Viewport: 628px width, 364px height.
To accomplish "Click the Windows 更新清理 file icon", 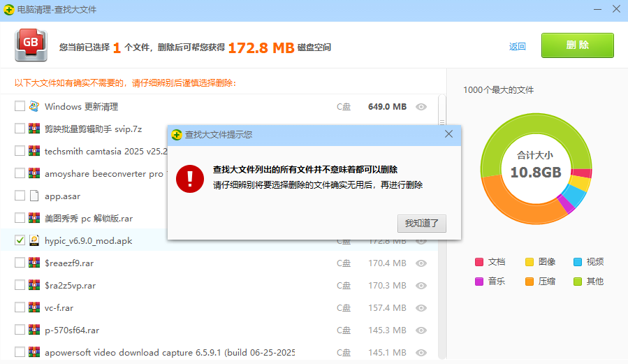I will point(34,106).
